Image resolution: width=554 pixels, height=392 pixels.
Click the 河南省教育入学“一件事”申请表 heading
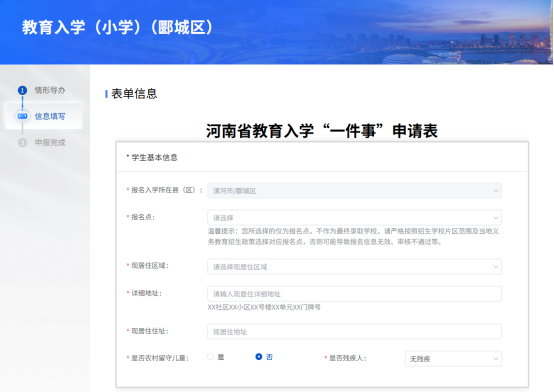point(322,131)
